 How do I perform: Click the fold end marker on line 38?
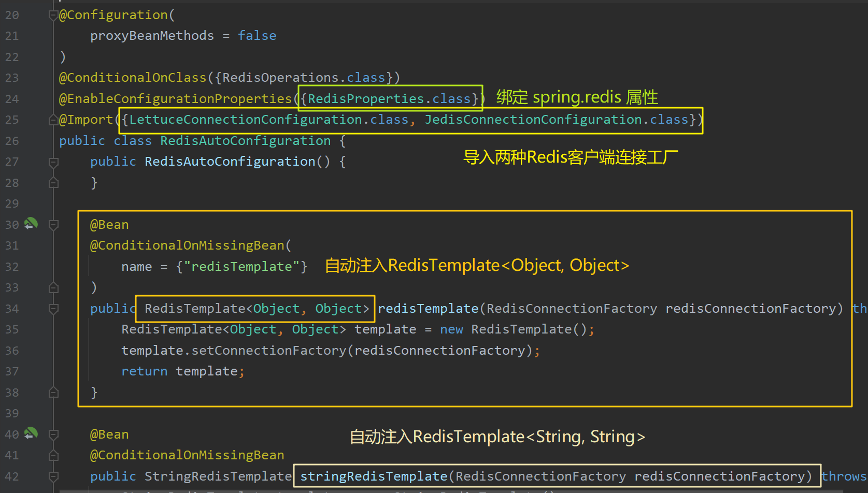tap(53, 393)
